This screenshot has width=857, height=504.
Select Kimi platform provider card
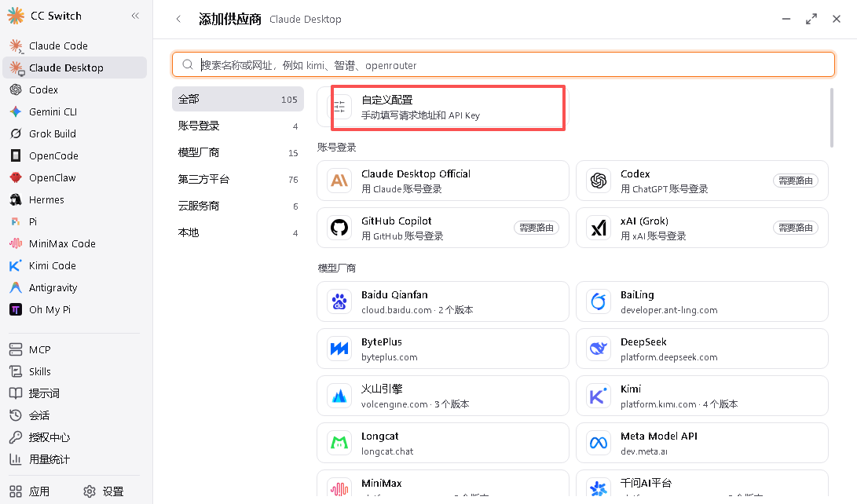(x=701, y=396)
